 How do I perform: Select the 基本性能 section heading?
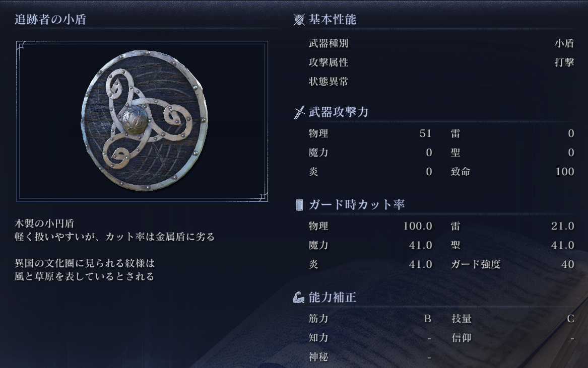point(332,20)
